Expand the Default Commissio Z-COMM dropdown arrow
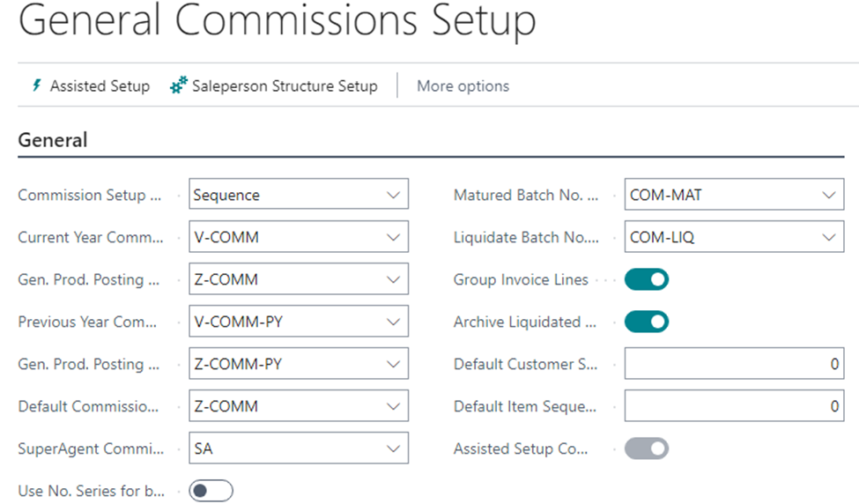The width and height of the screenshot is (859, 504). [393, 406]
